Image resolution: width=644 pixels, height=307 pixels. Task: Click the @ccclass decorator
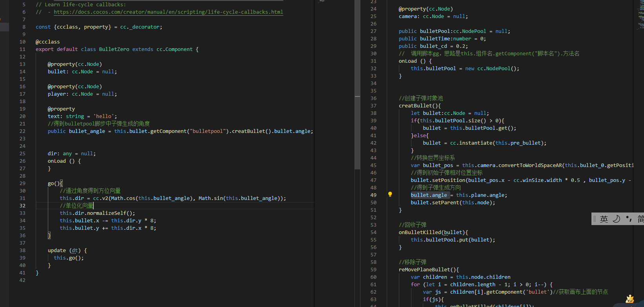click(x=48, y=42)
